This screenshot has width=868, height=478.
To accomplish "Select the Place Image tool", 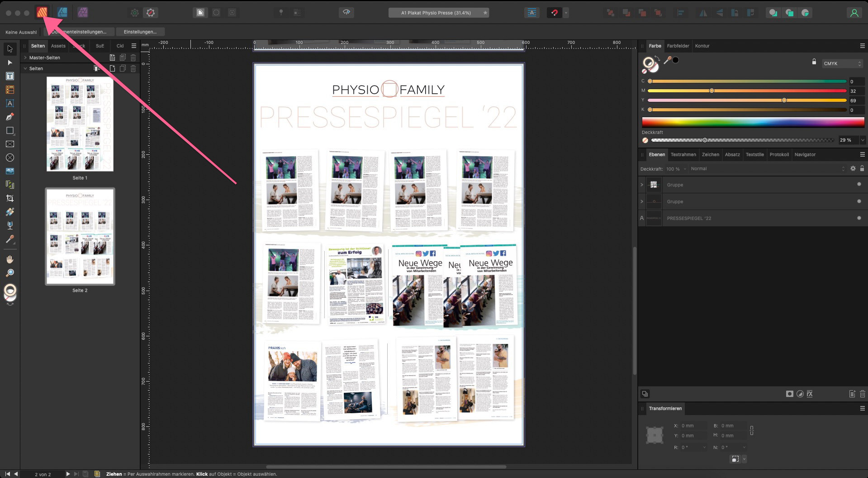I will [x=10, y=171].
